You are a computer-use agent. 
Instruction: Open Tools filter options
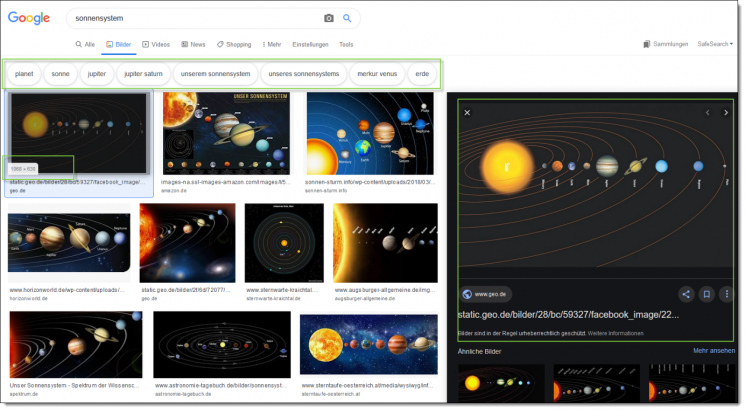346,44
